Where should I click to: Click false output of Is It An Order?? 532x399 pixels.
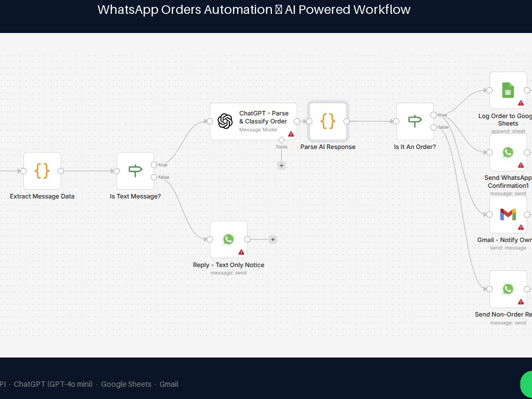[x=434, y=128]
